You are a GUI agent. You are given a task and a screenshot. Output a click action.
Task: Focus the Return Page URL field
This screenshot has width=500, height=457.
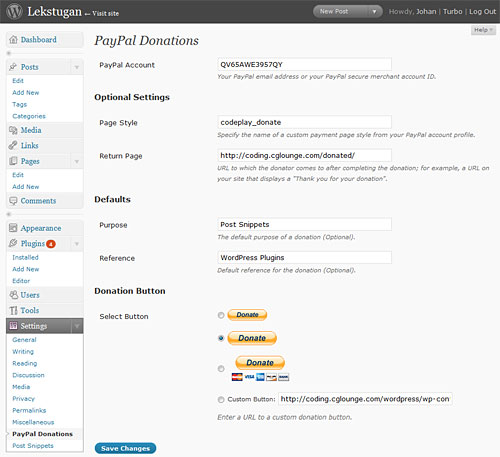tap(304, 155)
